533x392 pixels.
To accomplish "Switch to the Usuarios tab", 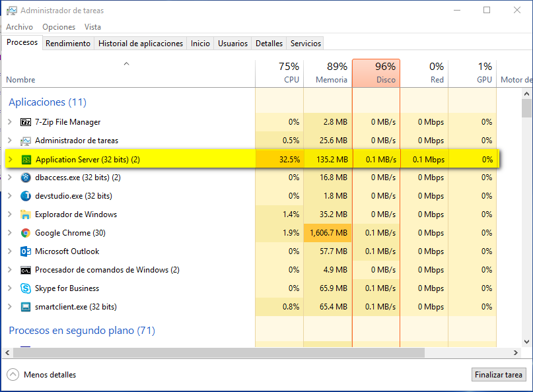I will pos(233,44).
